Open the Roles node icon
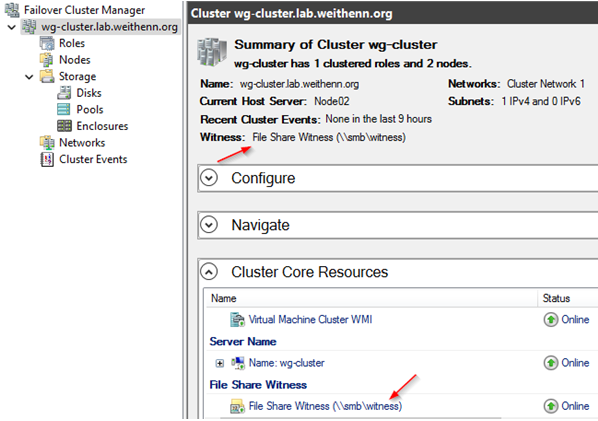Viewport: 598px width, 421px height. pyautogui.click(x=47, y=43)
